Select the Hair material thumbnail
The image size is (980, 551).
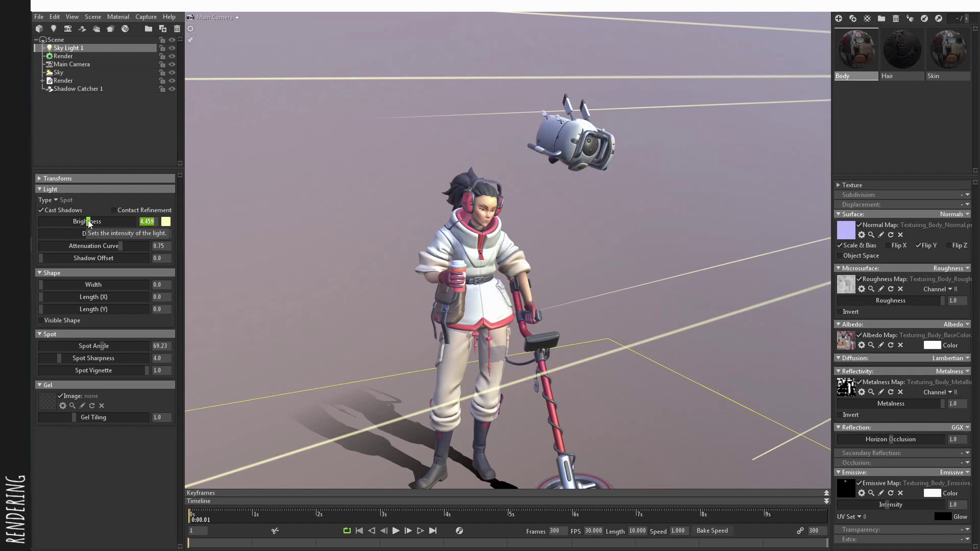click(901, 49)
